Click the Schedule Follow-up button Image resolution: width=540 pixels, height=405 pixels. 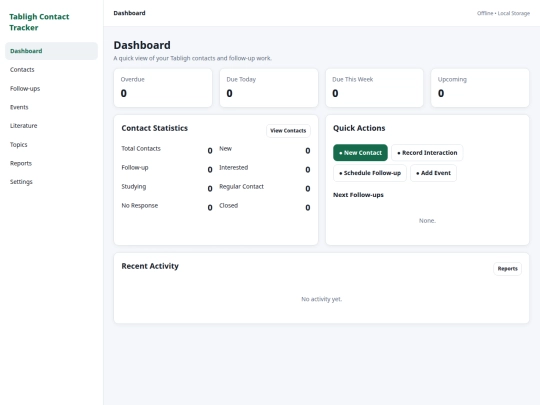(x=370, y=173)
